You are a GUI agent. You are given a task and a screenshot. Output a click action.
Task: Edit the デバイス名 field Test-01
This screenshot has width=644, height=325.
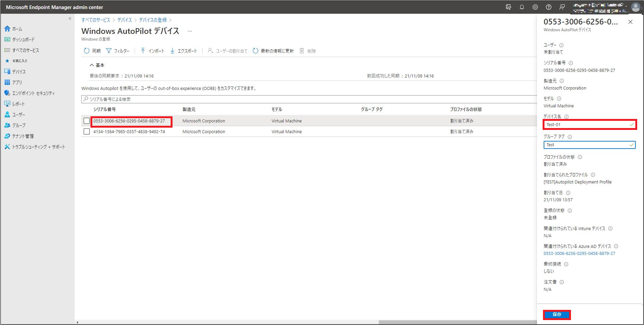590,125
